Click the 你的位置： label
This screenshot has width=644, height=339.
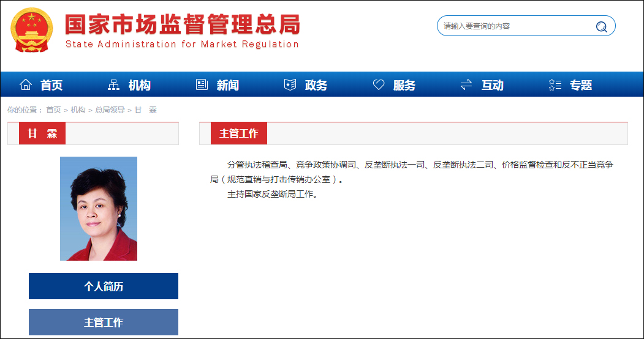pyautogui.click(x=25, y=110)
